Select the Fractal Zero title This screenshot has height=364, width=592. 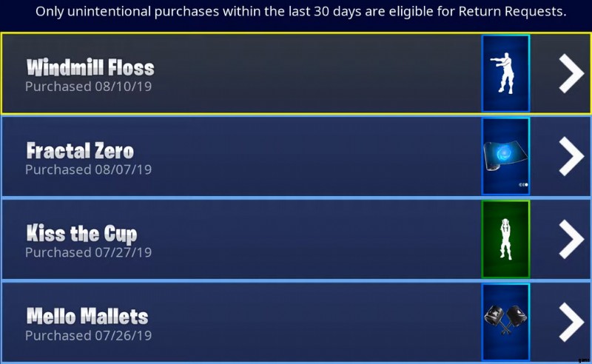click(80, 151)
